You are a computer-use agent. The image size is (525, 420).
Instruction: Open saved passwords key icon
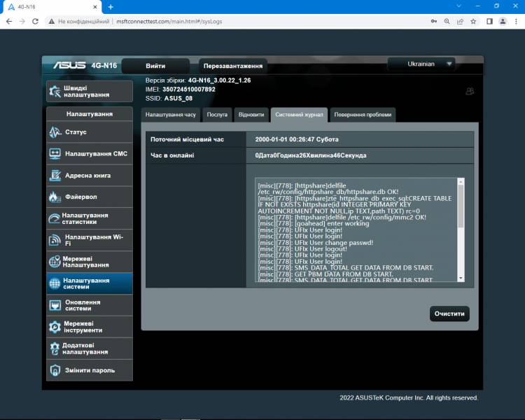pos(433,22)
